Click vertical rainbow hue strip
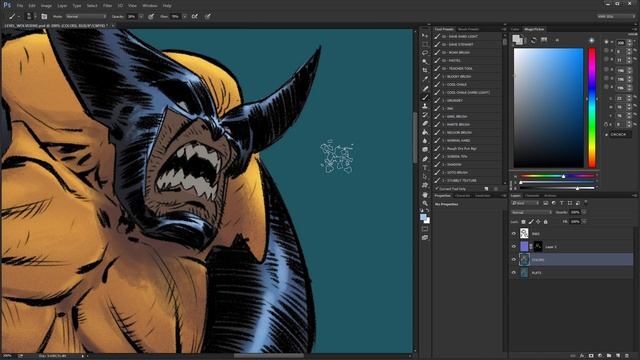 (x=592, y=108)
